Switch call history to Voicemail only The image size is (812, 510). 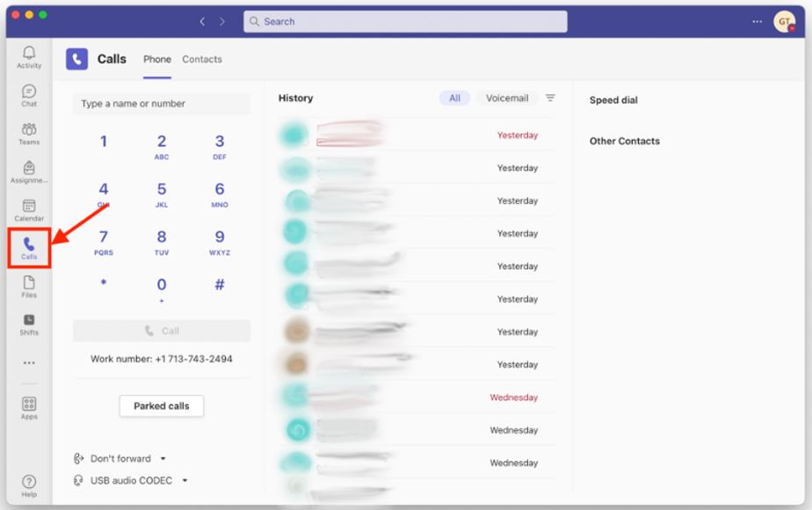pos(506,98)
